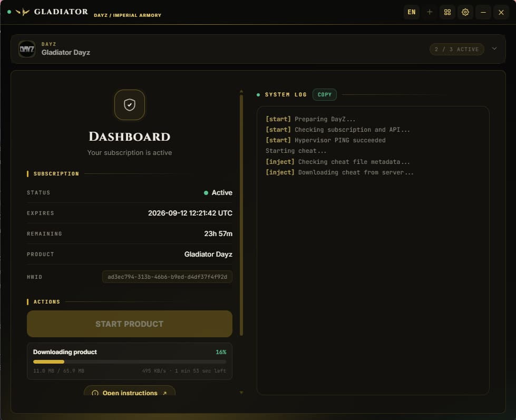
Task: Click the scrollbar up arrow in dashboard panel
Action: click(x=241, y=91)
